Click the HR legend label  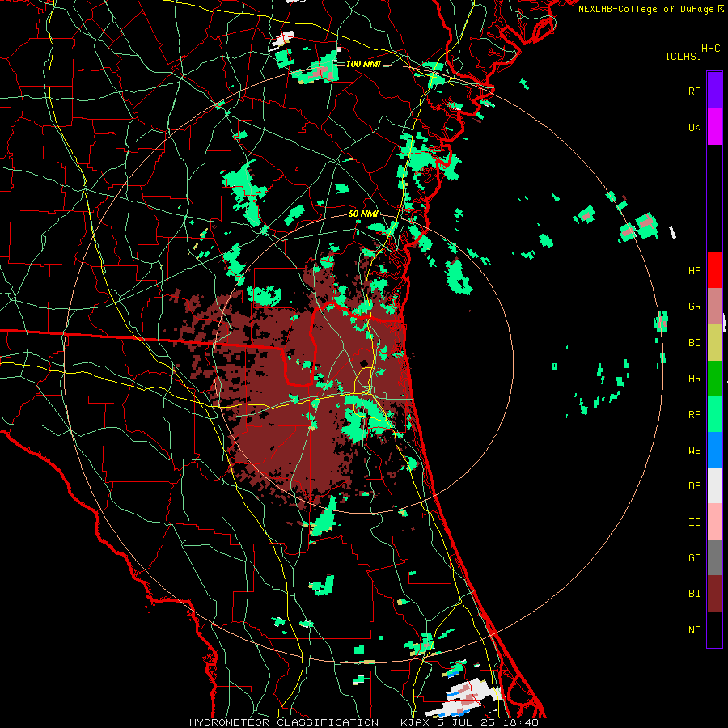(x=694, y=379)
